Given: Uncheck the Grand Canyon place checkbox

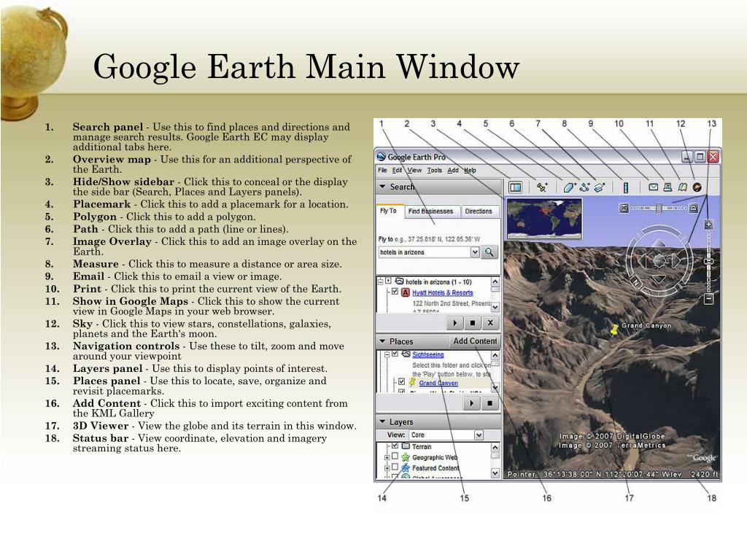Looking at the screenshot, I should 401,382.
